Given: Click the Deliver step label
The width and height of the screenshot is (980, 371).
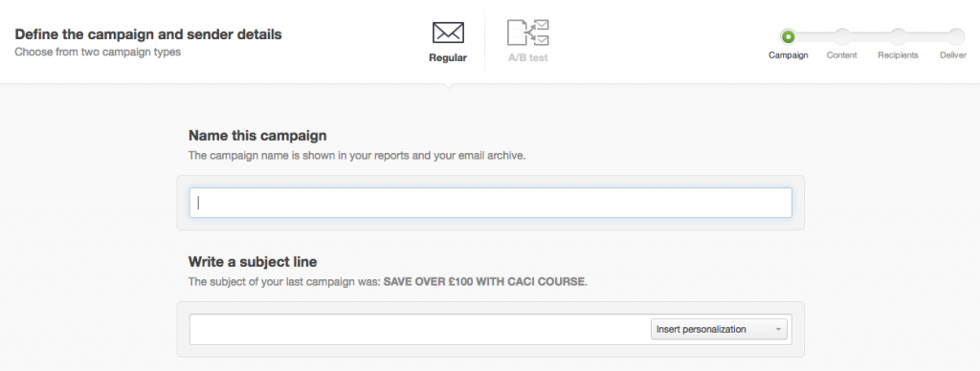Looking at the screenshot, I should (x=953, y=55).
